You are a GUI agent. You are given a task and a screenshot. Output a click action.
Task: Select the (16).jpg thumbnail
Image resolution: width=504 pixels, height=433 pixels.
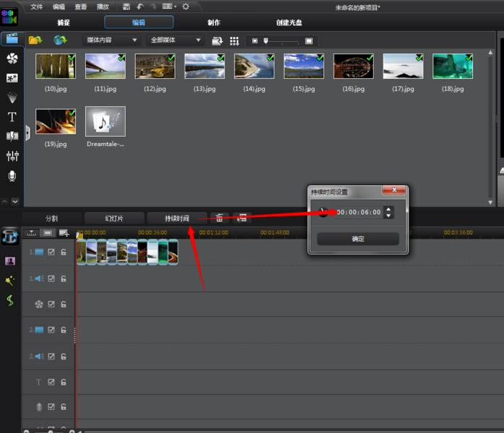point(354,67)
